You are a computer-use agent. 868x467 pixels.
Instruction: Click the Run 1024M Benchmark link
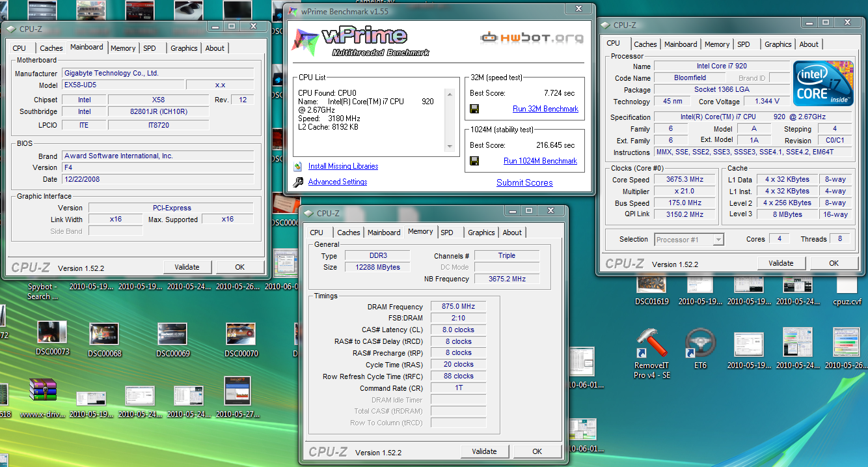pos(540,161)
